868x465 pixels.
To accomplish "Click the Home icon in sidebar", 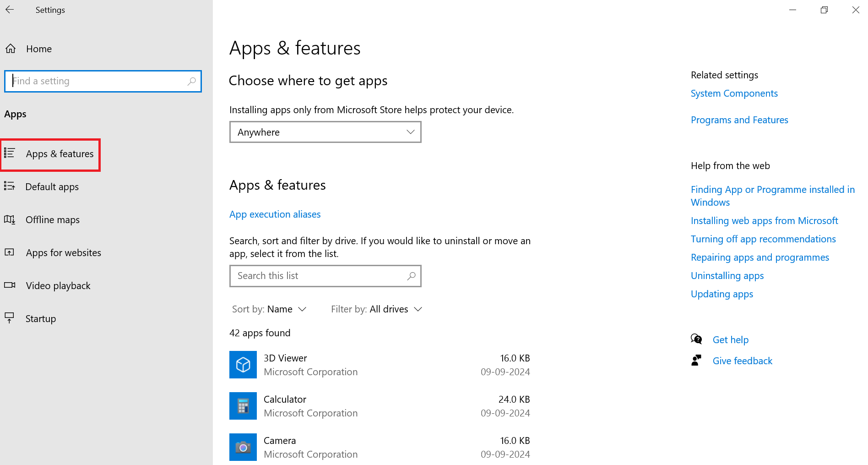I will (11, 49).
